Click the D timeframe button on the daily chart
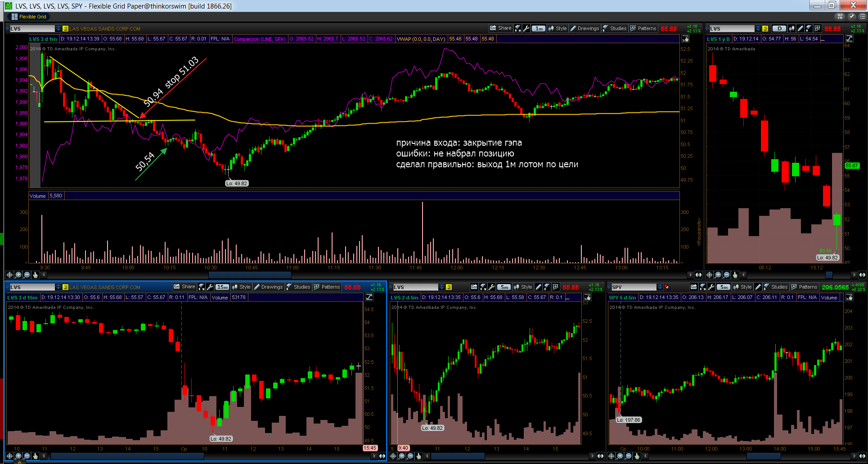The width and height of the screenshot is (868, 464). click(x=779, y=28)
